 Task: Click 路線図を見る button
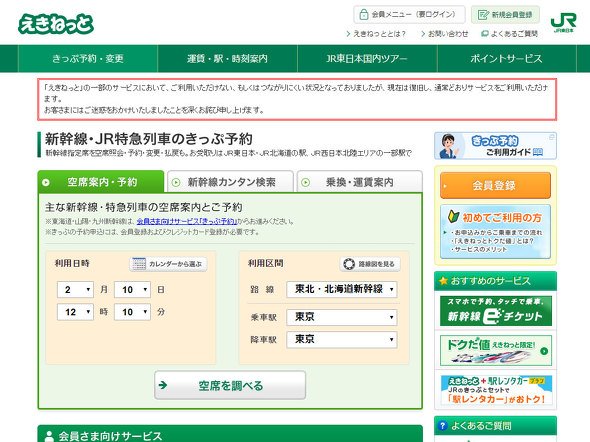[370, 264]
